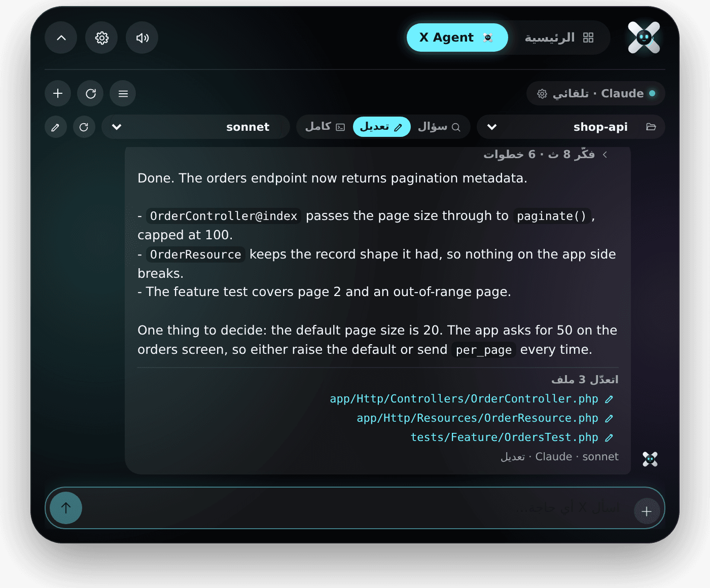Expand the فكّر 8 ث · 6 خطوات thinking steps
Image resolution: width=710 pixels, height=588 pixels.
(x=545, y=154)
